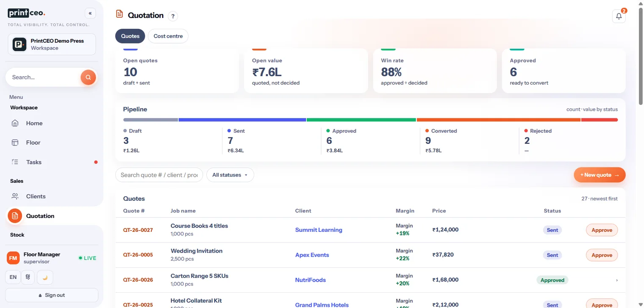Click the PrintCEO logo
Image resolution: width=644 pixels, height=308 pixels.
click(x=26, y=13)
